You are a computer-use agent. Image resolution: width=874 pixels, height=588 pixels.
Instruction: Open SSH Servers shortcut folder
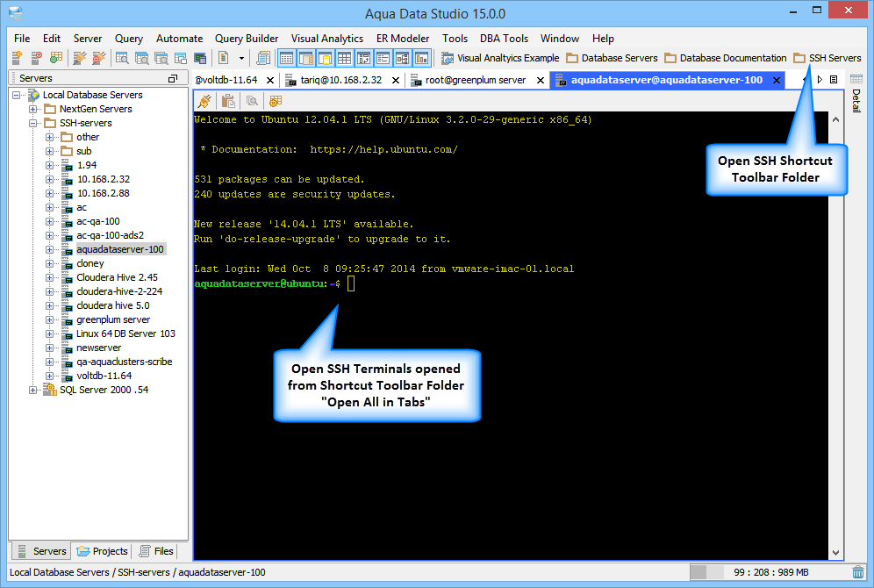point(827,58)
